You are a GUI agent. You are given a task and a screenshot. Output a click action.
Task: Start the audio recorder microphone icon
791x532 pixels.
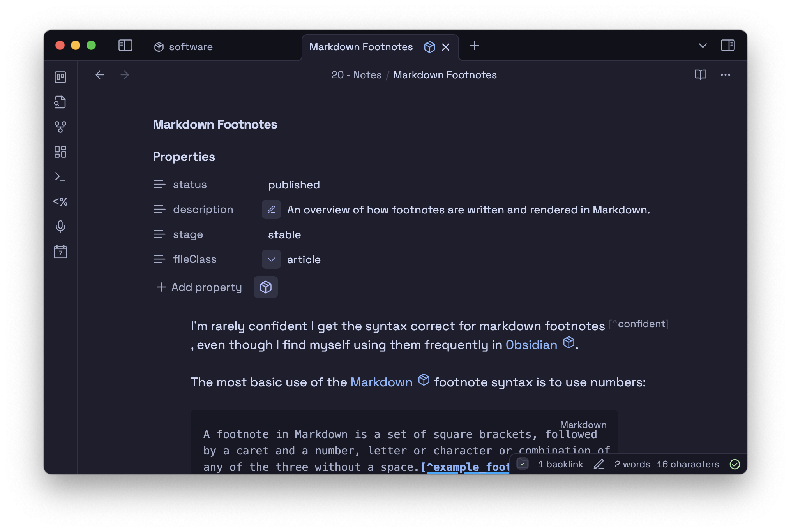point(60,226)
